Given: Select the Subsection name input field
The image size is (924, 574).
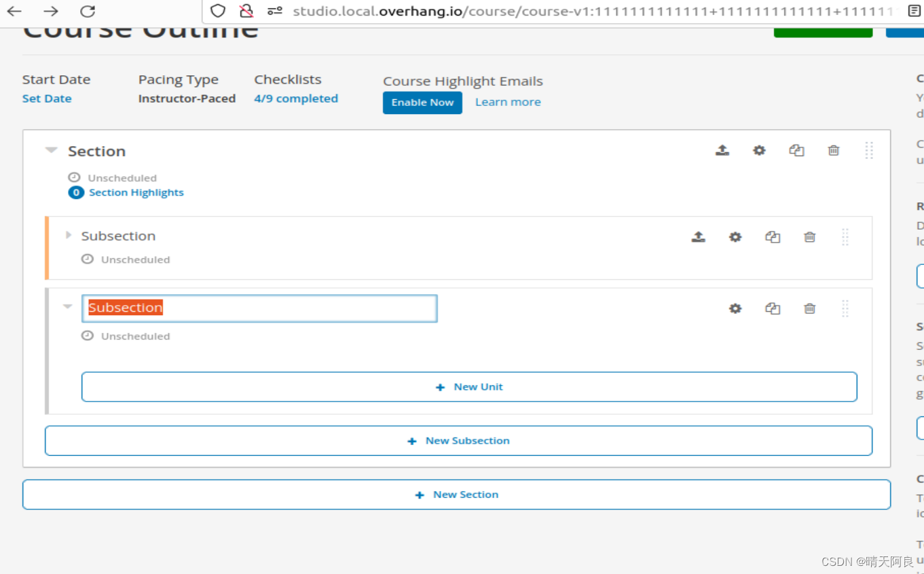Looking at the screenshot, I should tap(259, 308).
